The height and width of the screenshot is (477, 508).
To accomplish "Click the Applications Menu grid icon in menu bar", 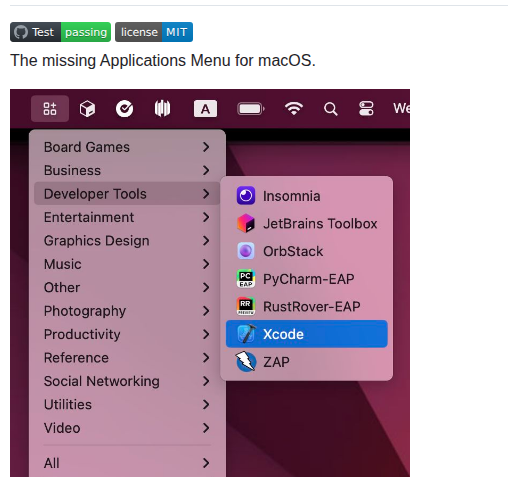I will click(x=50, y=109).
